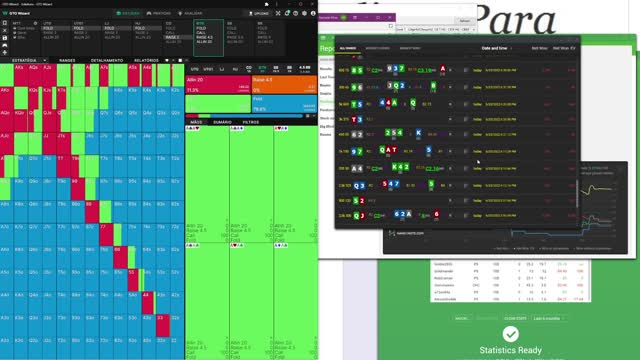Select the green Call strategy box
640x360 pixels.
point(218,104)
